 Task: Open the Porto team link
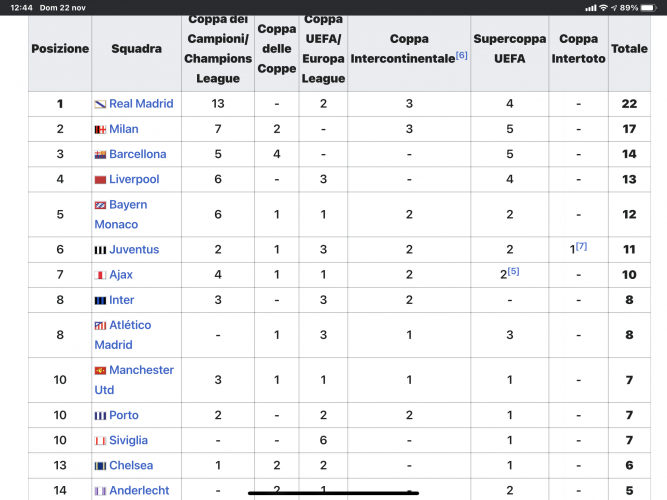point(124,415)
